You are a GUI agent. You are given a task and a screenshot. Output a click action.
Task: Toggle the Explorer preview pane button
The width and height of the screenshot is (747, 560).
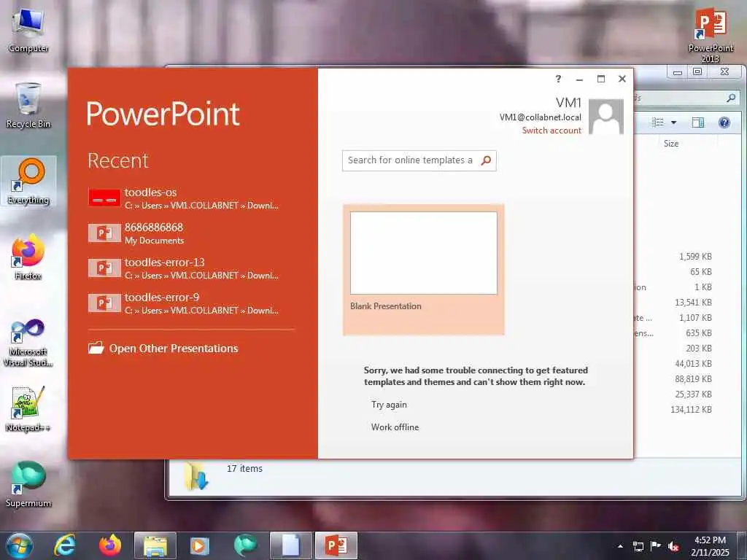point(698,122)
